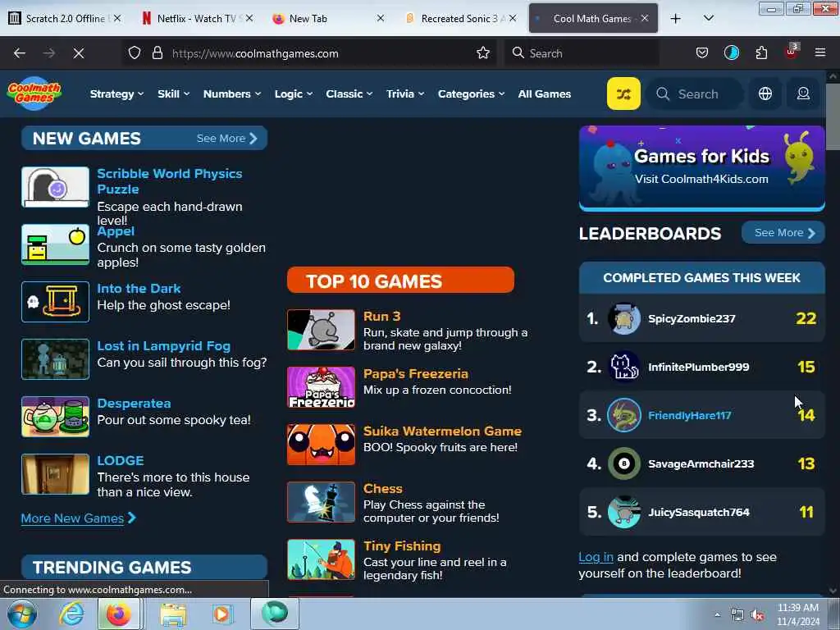This screenshot has height=630, width=840.
Task: Open the Desperatea game thumbnail
Action: pyautogui.click(x=55, y=416)
